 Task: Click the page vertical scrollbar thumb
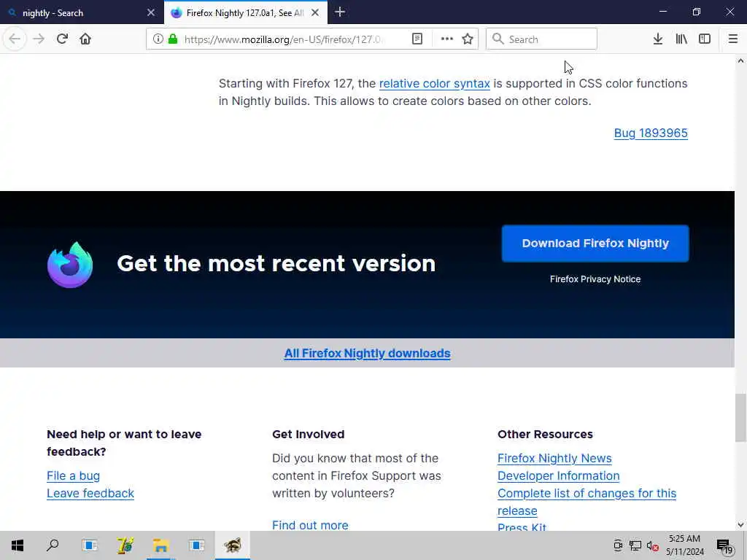[740, 418]
